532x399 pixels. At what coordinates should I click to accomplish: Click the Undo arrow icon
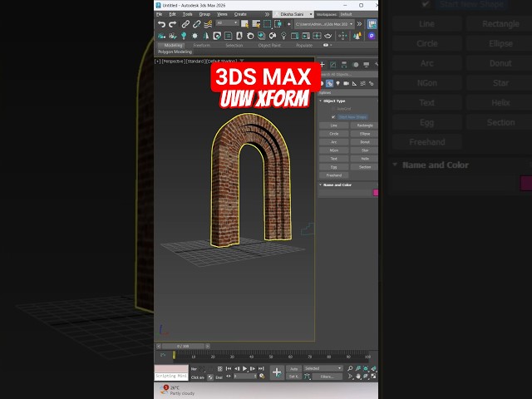[x=161, y=24]
